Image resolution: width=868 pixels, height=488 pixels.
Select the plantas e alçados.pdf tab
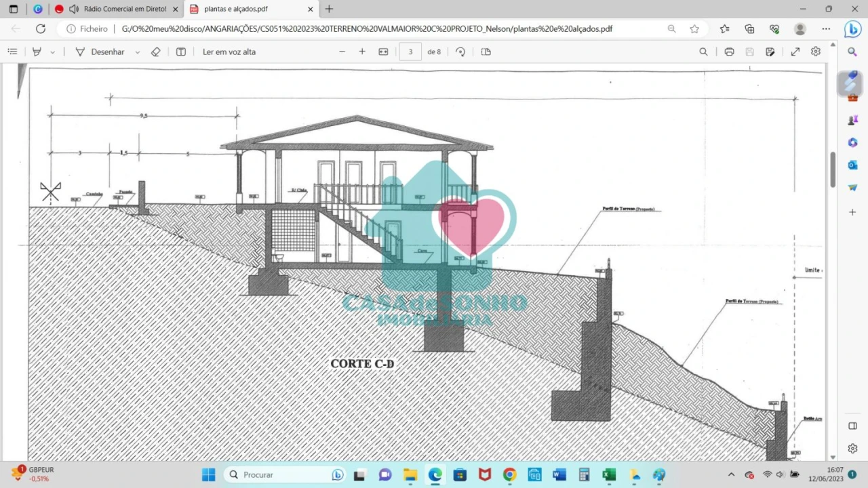click(244, 9)
